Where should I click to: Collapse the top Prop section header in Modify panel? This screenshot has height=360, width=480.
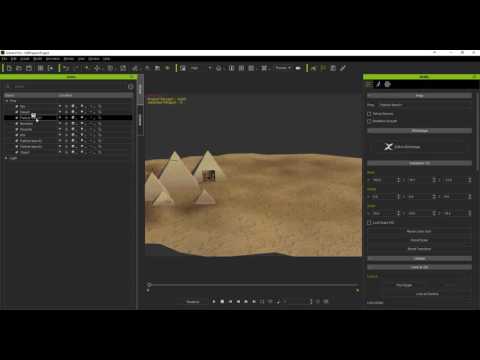click(419, 96)
